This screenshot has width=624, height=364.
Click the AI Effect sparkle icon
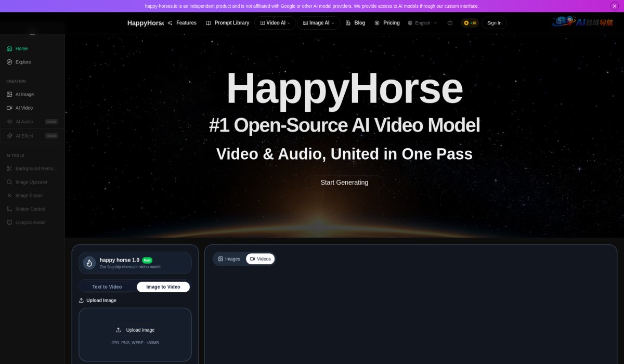click(x=9, y=136)
